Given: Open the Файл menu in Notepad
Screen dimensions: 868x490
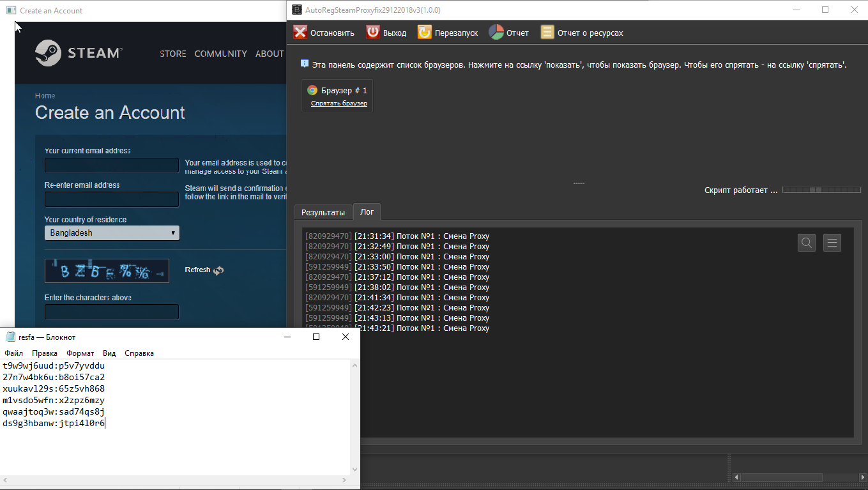Looking at the screenshot, I should 13,353.
